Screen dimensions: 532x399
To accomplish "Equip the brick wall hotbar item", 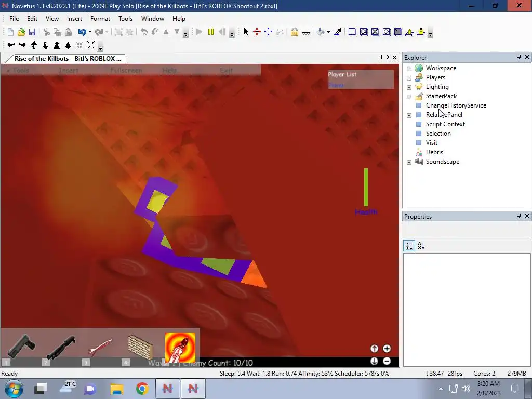I will click(x=140, y=347).
